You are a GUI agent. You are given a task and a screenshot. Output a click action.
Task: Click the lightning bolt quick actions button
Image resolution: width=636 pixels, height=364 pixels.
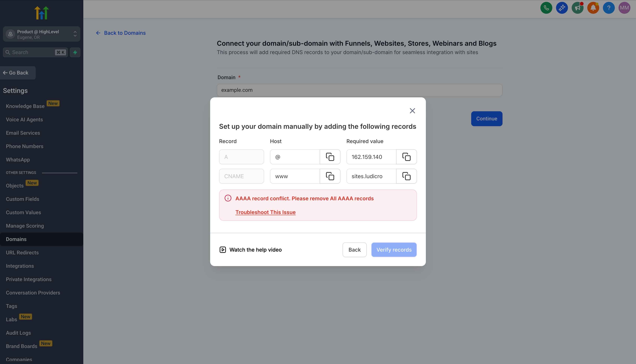point(75,52)
